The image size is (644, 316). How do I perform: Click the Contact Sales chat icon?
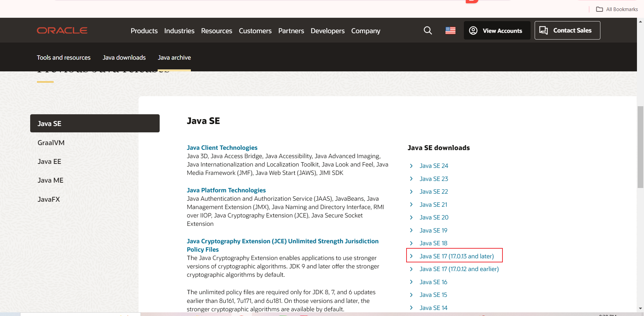pyautogui.click(x=543, y=30)
